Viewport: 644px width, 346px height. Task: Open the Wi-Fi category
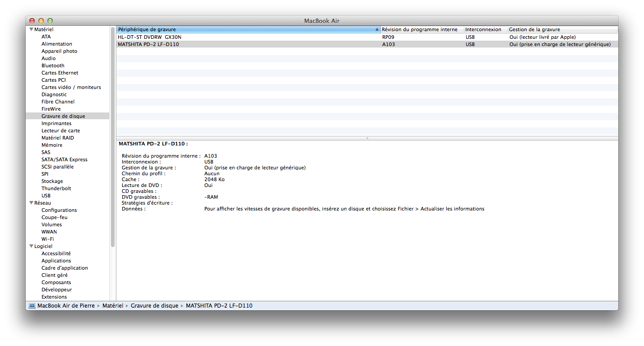coord(48,239)
